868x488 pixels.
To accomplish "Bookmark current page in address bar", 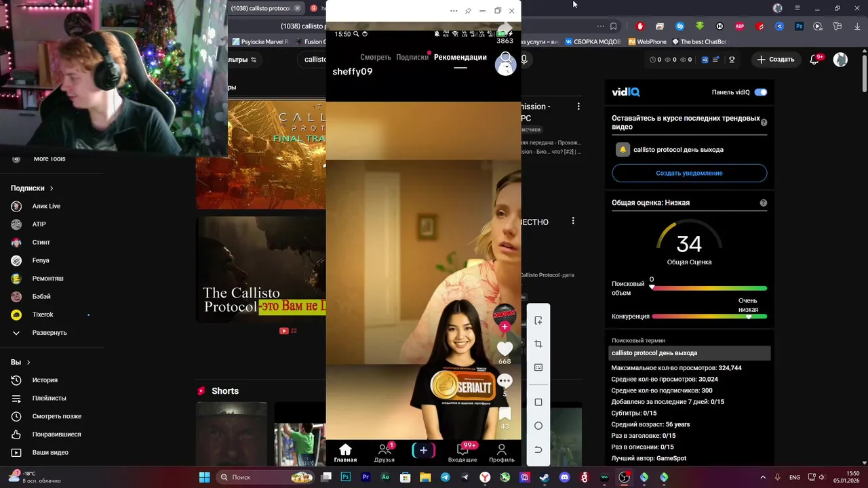I will [x=614, y=26].
